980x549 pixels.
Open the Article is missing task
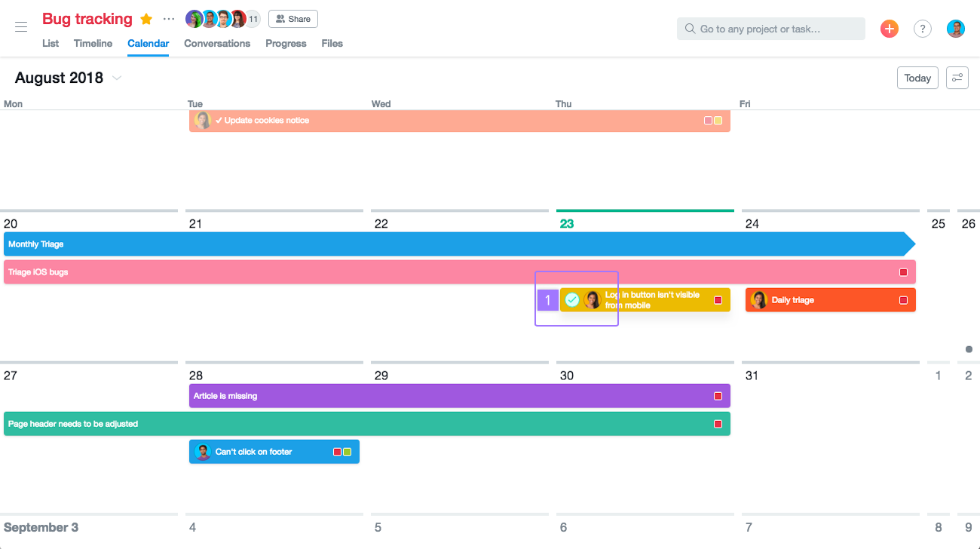click(460, 396)
